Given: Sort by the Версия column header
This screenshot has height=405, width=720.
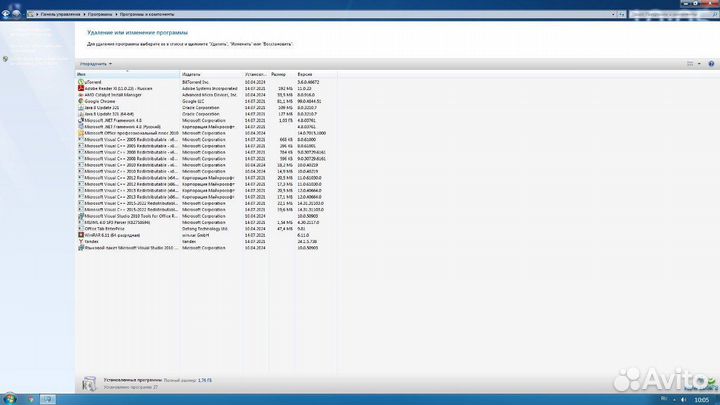Looking at the screenshot, I should tap(305, 74).
